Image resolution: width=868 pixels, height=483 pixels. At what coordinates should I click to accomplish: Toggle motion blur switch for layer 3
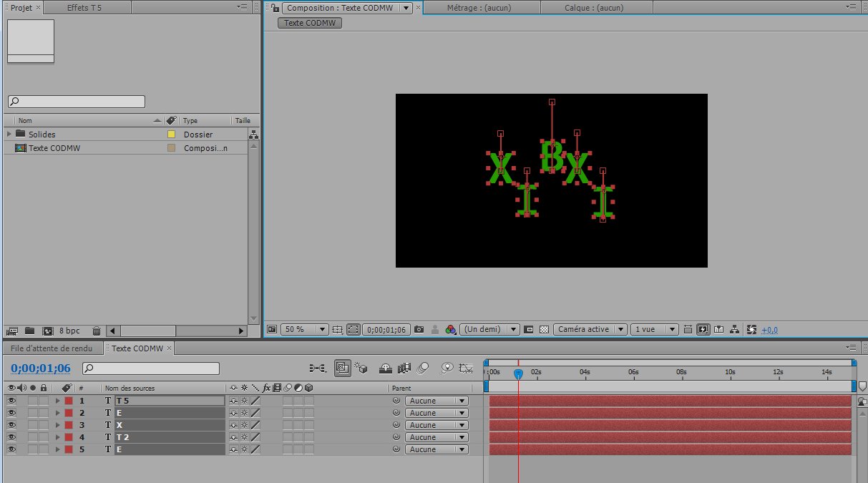pos(288,425)
